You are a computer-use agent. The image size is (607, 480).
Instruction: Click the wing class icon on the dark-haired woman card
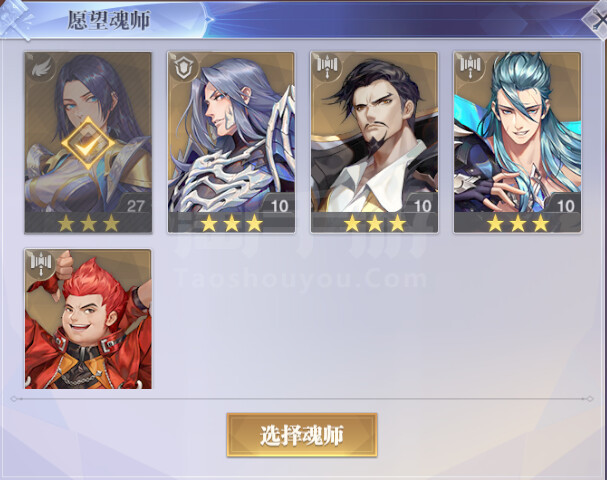pos(41,68)
